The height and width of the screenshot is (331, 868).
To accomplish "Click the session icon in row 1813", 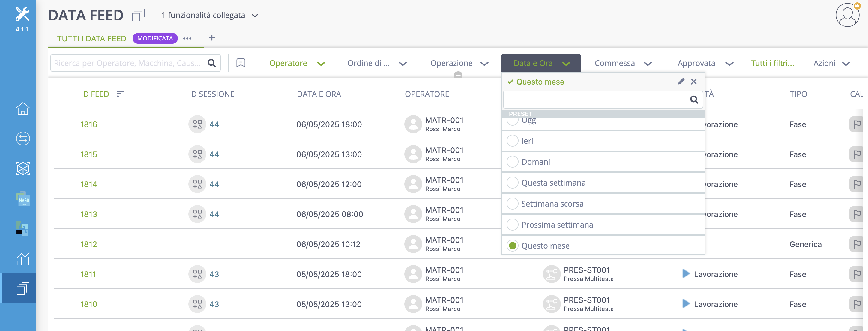I will click(x=197, y=214).
